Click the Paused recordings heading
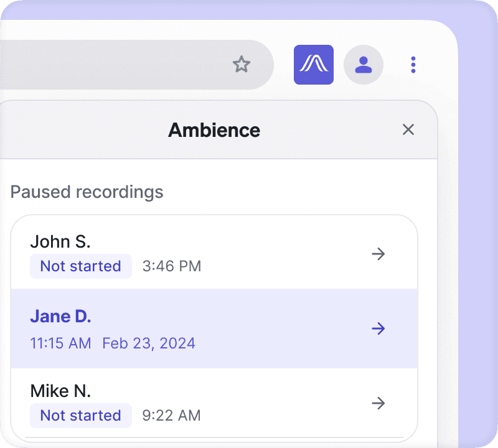498x448 pixels. (87, 192)
